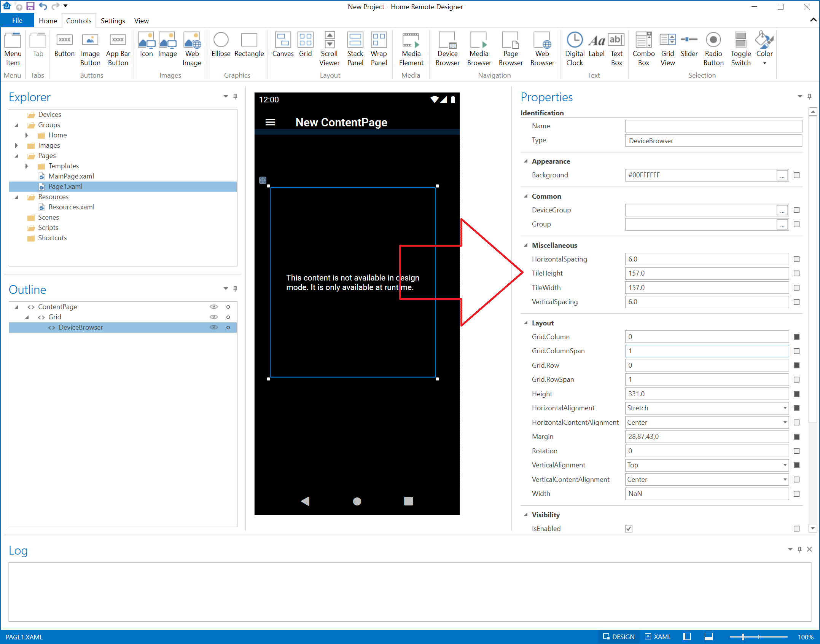
Task: Insert a Stack Panel
Action: [x=355, y=49]
